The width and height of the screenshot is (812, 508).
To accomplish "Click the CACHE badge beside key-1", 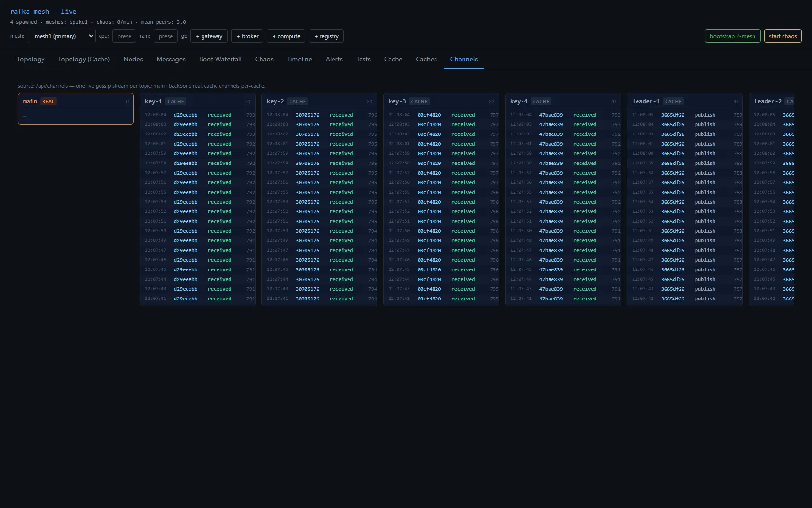I will 175,101.
